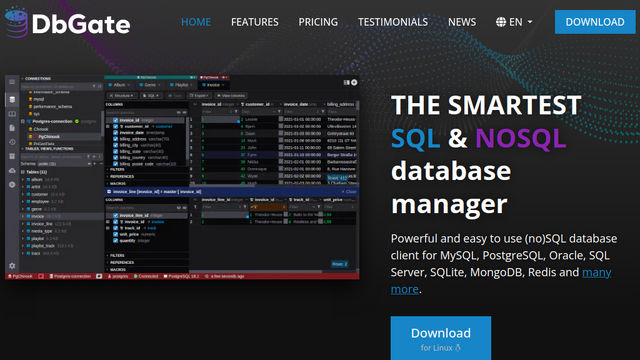Click the Download for Linux button

coord(441,338)
